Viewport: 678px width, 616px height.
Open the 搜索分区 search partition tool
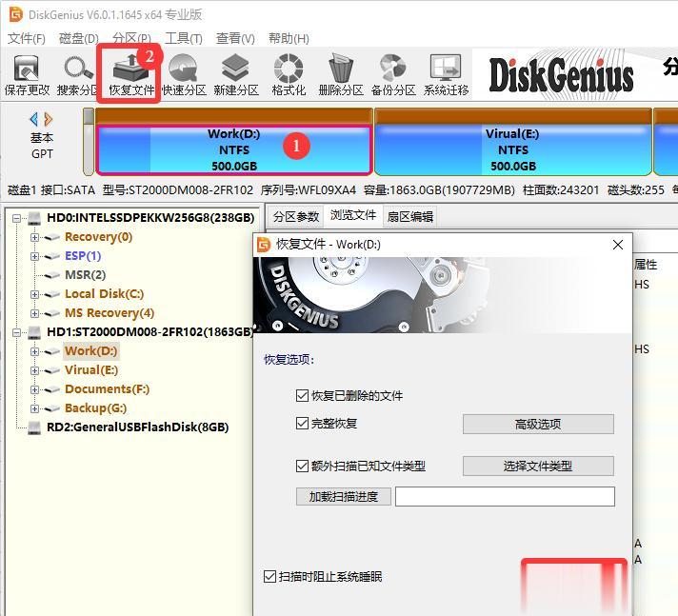point(78,75)
